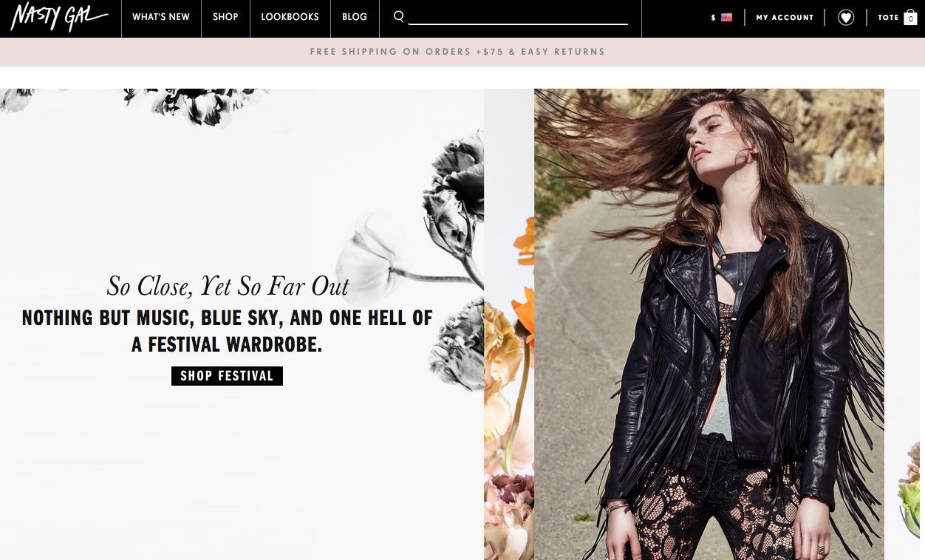Click the Shop Festival button
The image size is (925, 560).
tap(227, 376)
